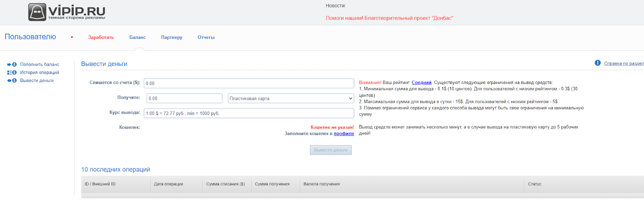Click the top-up balance arrow icon
The height and width of the screenshot is (207, 644).
[12, 64]
